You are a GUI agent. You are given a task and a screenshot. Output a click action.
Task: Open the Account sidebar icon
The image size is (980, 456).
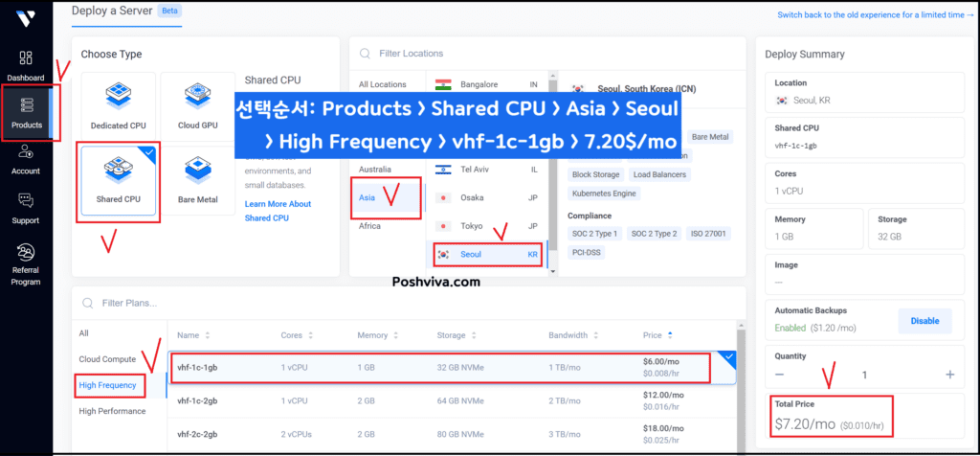tap(26, 151)
